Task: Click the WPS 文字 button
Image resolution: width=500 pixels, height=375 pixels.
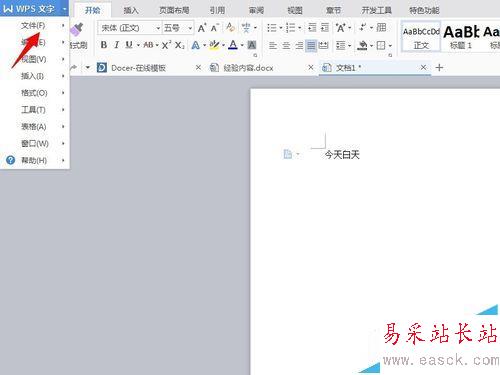Action: pos(33,9)
